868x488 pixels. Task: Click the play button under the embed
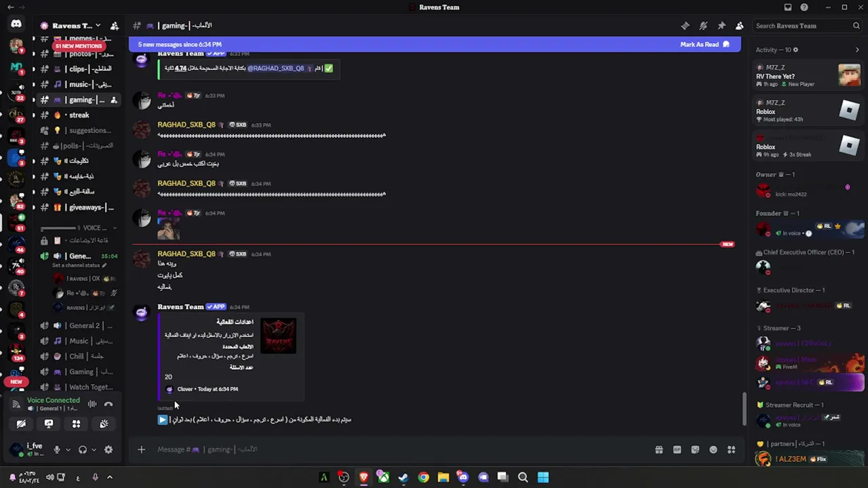(x=163, y=420)
